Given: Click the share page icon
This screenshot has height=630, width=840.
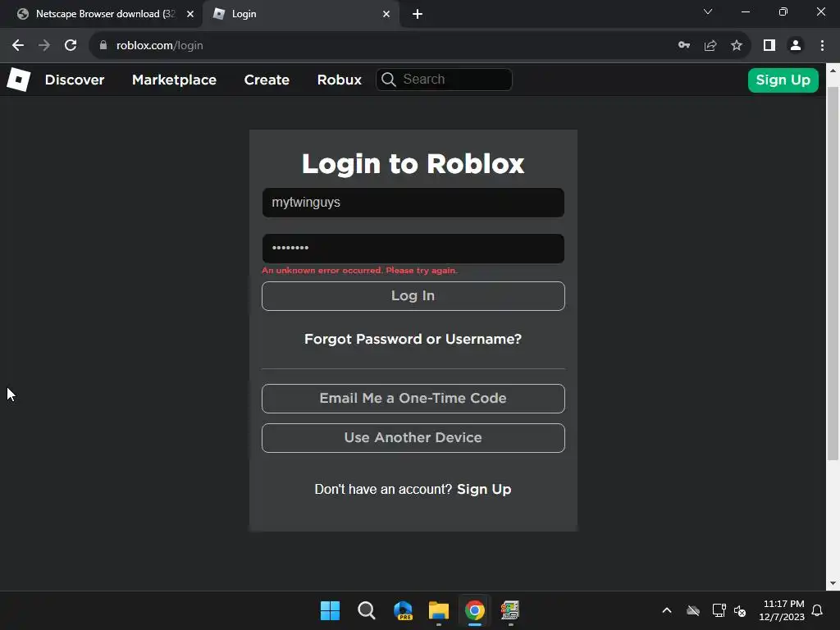Looking at the screenshot, I should 710,46.
